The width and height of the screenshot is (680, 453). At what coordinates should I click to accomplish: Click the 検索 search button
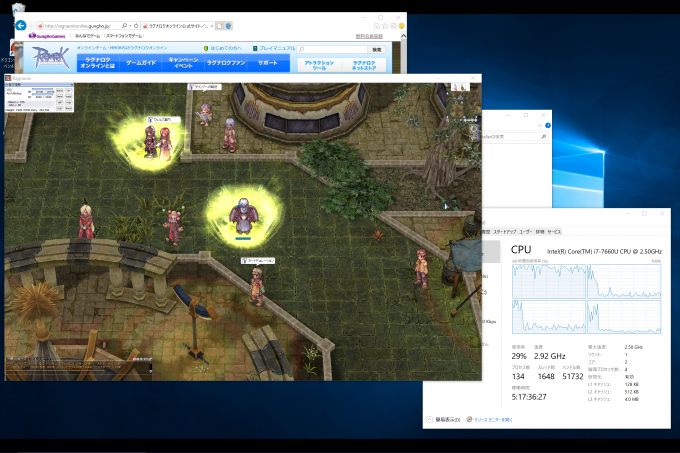(x=377, y=49)
